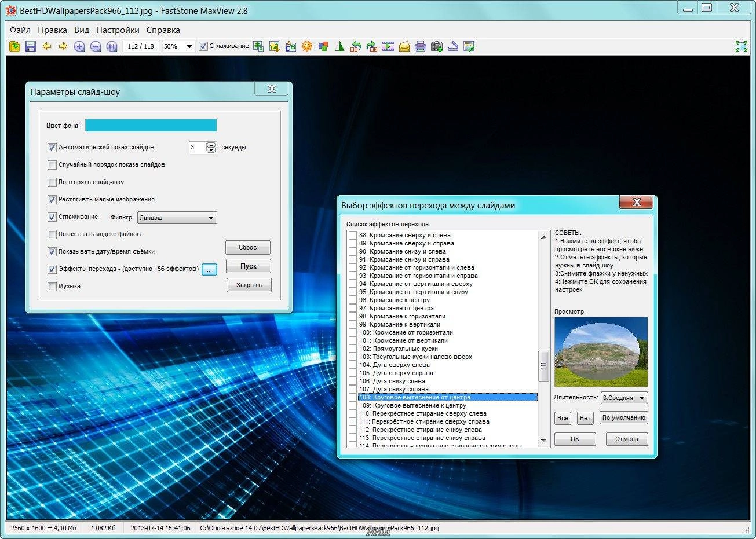The width and height of the screenshot is (756, 539).
Task: Check effect 88: Кромсание сверху и слева
Action: (352, 235)
